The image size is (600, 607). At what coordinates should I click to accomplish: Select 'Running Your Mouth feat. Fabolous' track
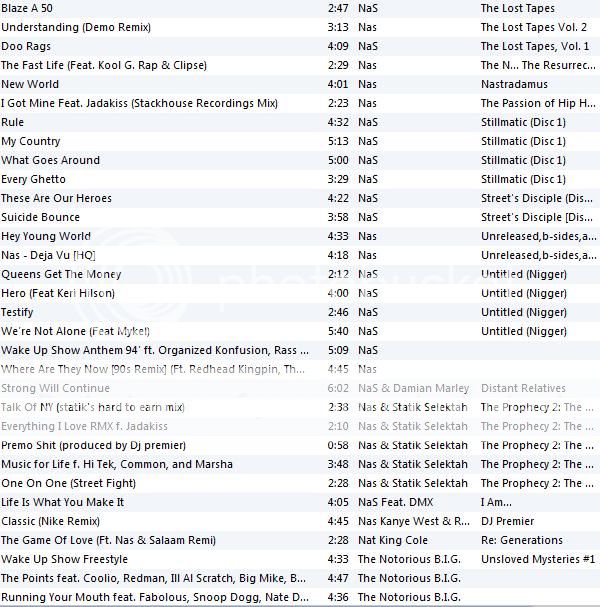coord(155,596)
